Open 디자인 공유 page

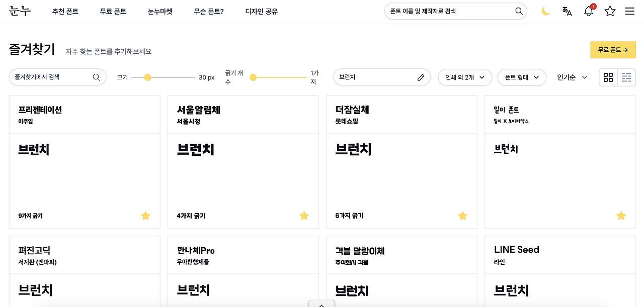[x=261, y=11]
